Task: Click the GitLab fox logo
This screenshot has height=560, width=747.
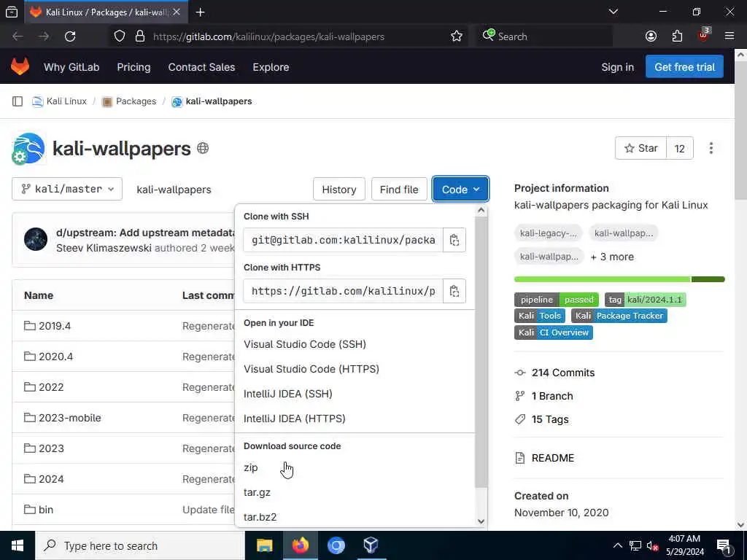Action: point(20,66)
